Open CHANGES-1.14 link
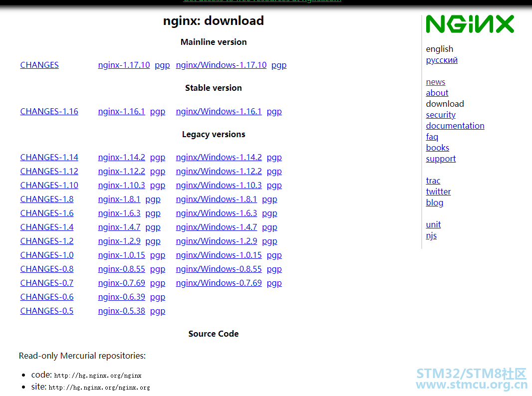 coord(49,157)
